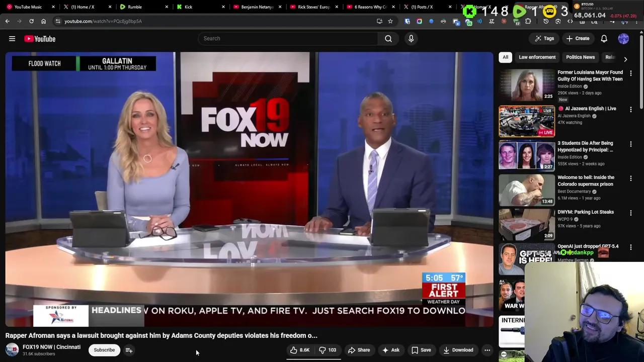
Task: Close the YouTube Music tab
Action: pos(53,7)
